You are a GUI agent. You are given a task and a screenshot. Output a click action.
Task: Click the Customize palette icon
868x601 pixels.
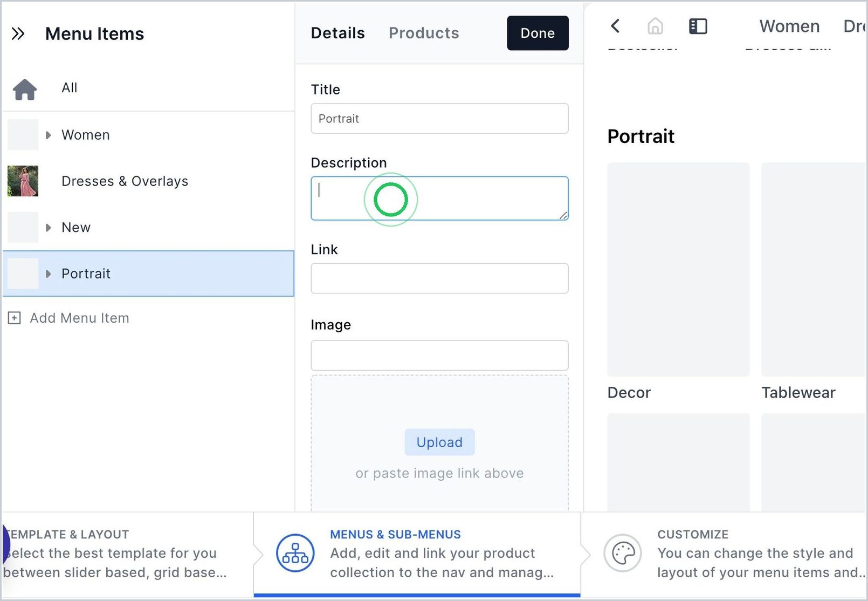[623, 553]
